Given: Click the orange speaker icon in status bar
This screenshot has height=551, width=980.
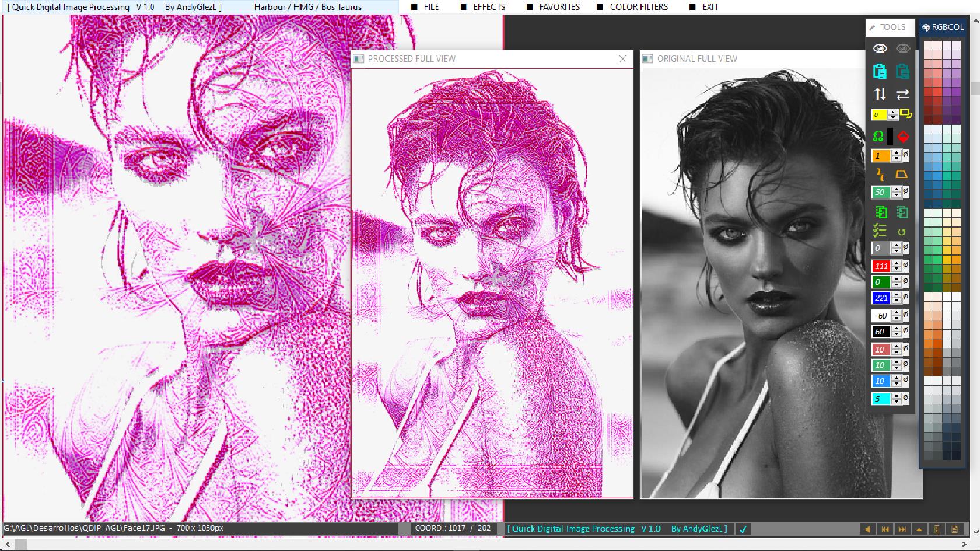Looking at the screenshot, I should [868, 529].
